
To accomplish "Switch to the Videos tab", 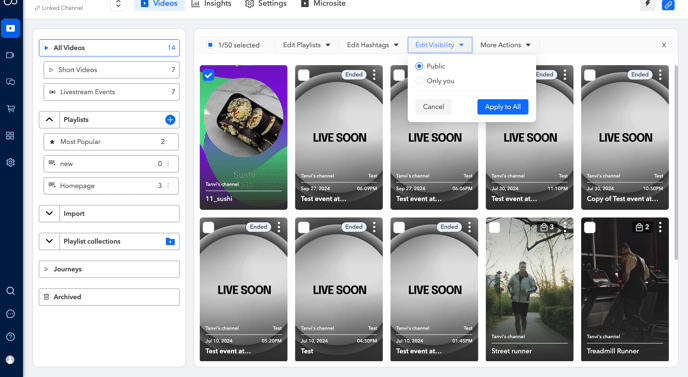I will click(159, 4).
